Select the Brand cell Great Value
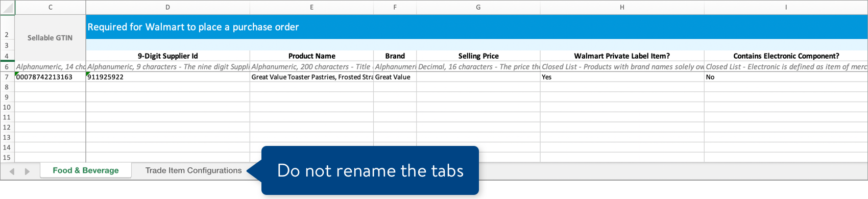868x199 pixels. pyautogui.click(x=395, y=77)
